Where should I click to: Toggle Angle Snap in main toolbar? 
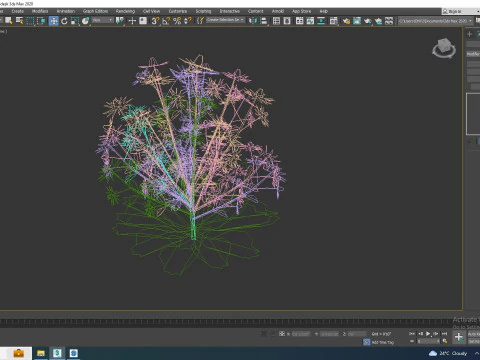coord(166,21)
